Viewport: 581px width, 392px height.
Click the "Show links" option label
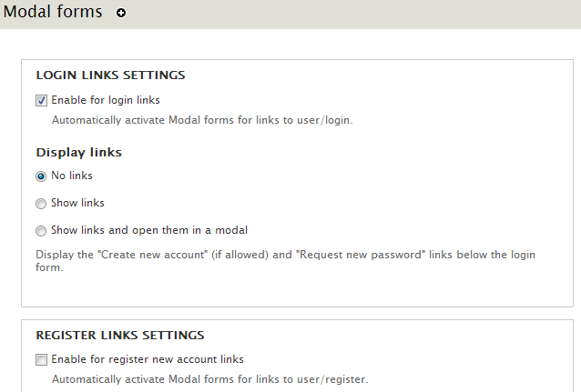click(77, 203)
